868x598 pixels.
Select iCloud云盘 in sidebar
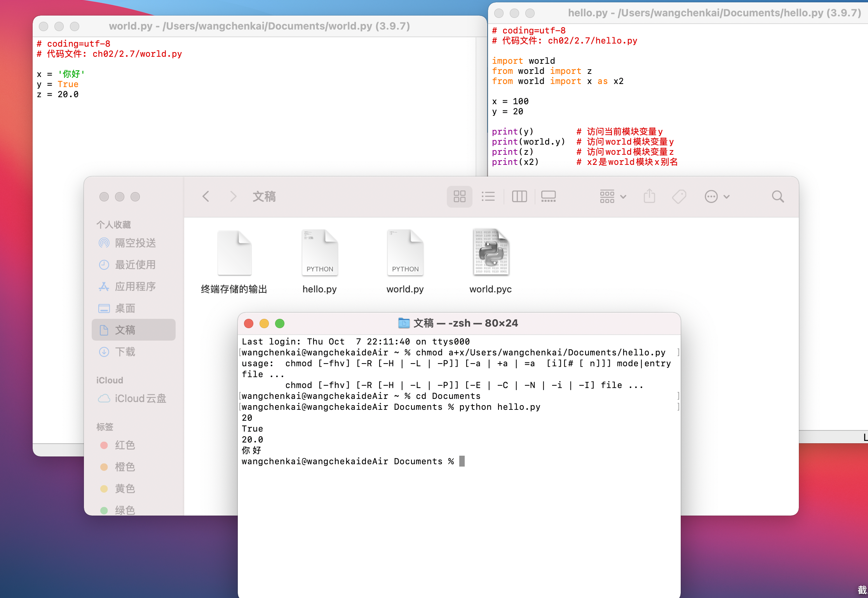pyautogui.click(x=140, y=399)
